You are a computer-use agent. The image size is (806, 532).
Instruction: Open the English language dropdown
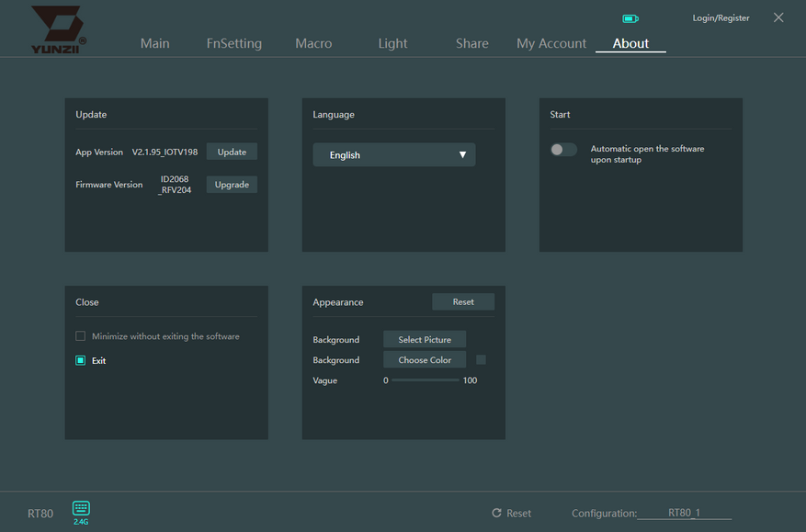[393, 155]
